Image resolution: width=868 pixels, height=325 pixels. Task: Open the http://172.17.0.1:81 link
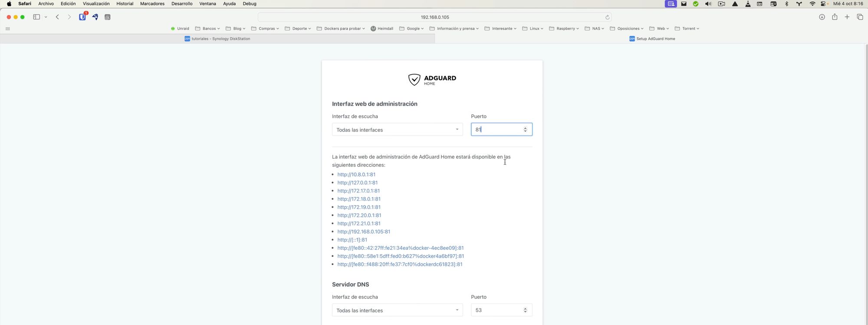[358, 191]
